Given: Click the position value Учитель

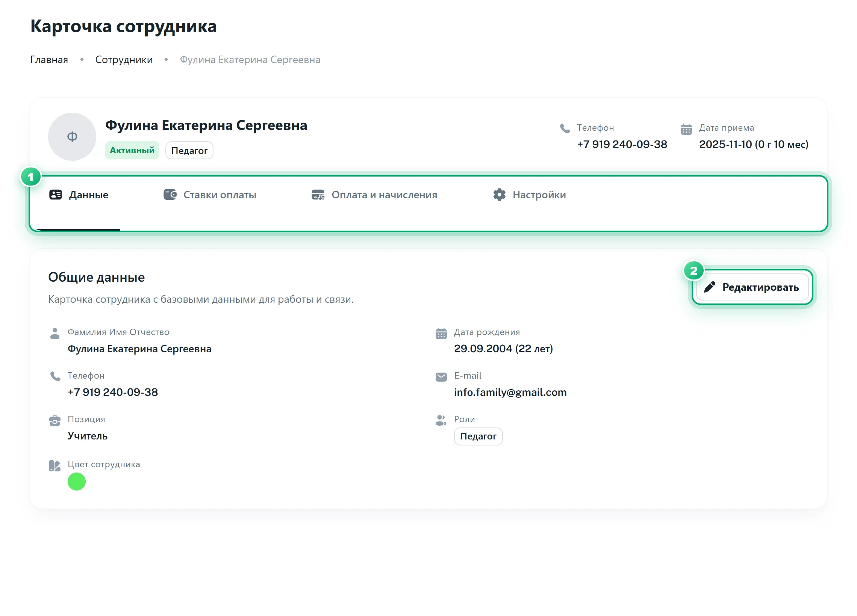Looking at the screenshot, I should click(88, 436).
